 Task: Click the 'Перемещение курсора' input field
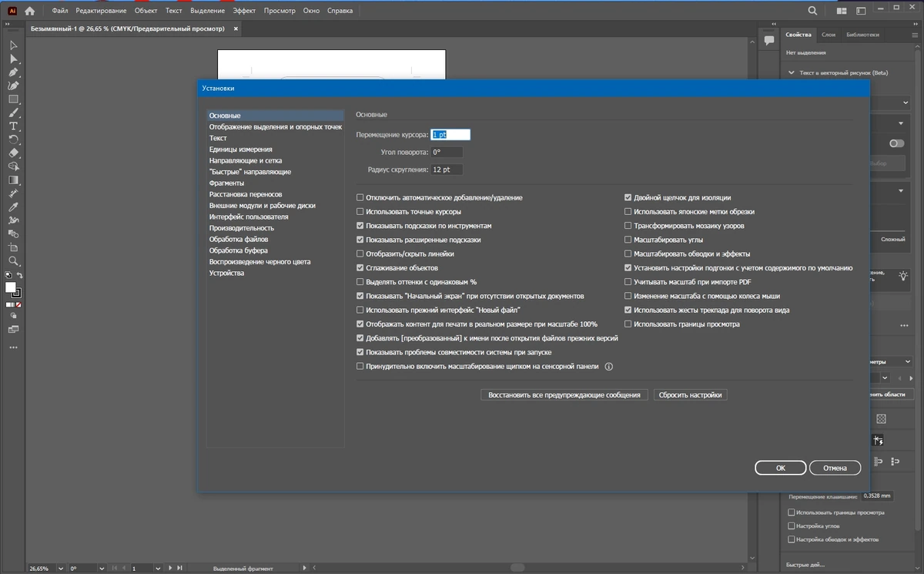450,135
